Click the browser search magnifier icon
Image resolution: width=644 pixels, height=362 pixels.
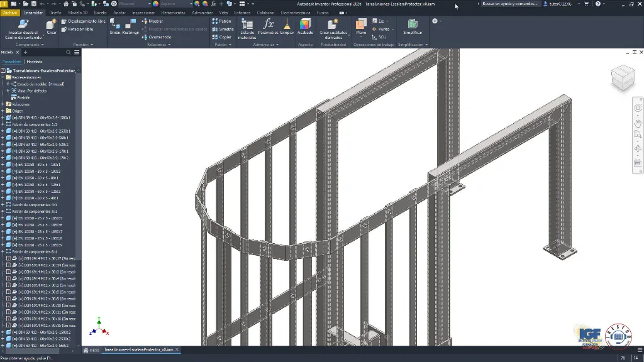[x=68, y=53]
